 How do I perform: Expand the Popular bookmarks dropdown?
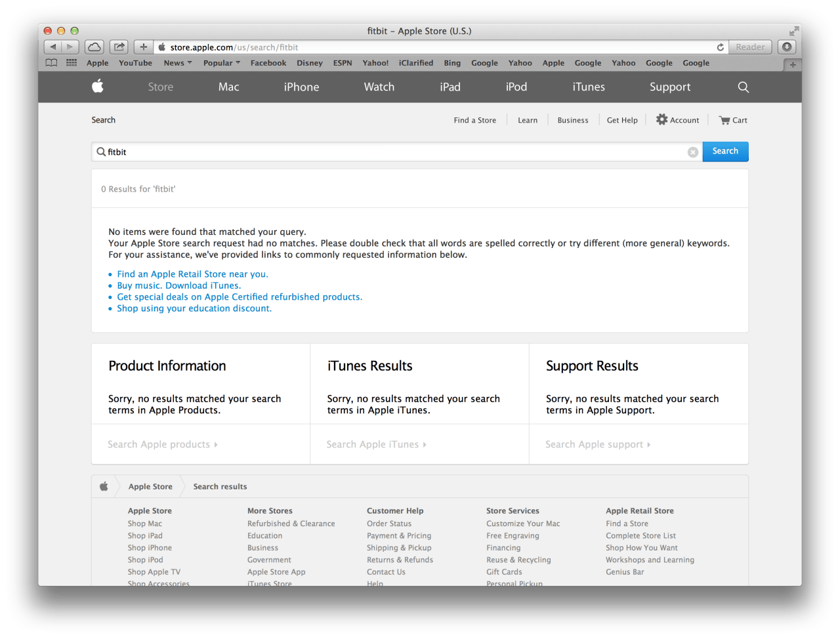tap(221, 63)
